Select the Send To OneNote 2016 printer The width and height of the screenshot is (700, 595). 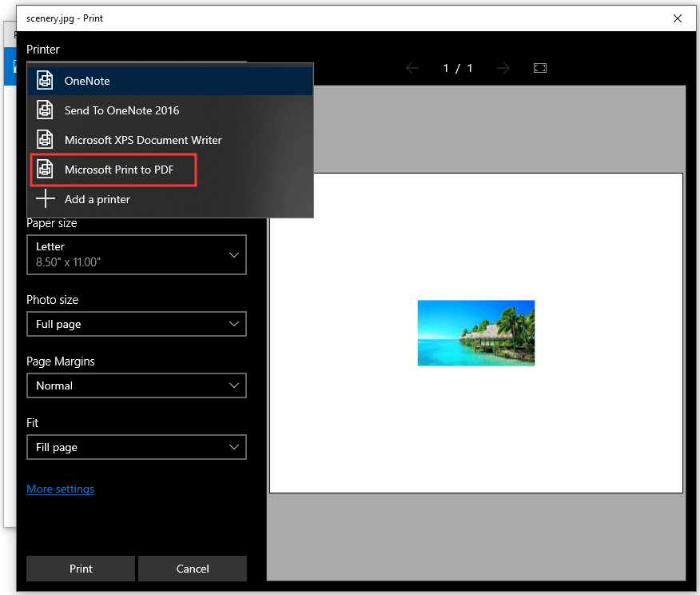click(120, 110)
